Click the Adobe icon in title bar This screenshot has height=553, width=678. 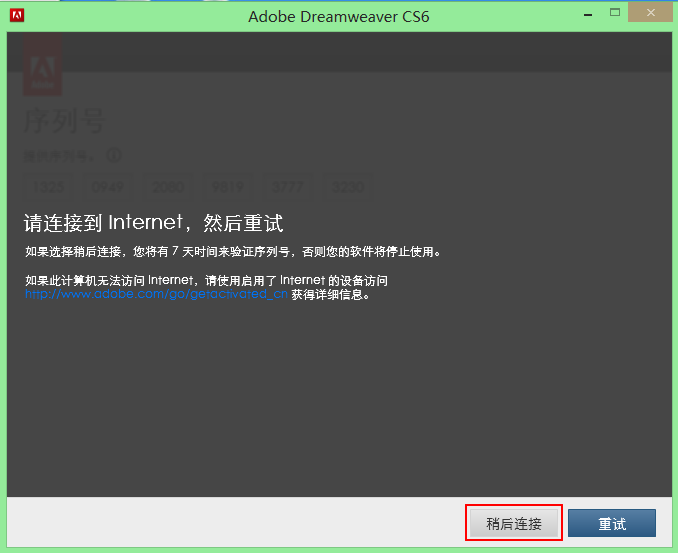coord(17,16)
